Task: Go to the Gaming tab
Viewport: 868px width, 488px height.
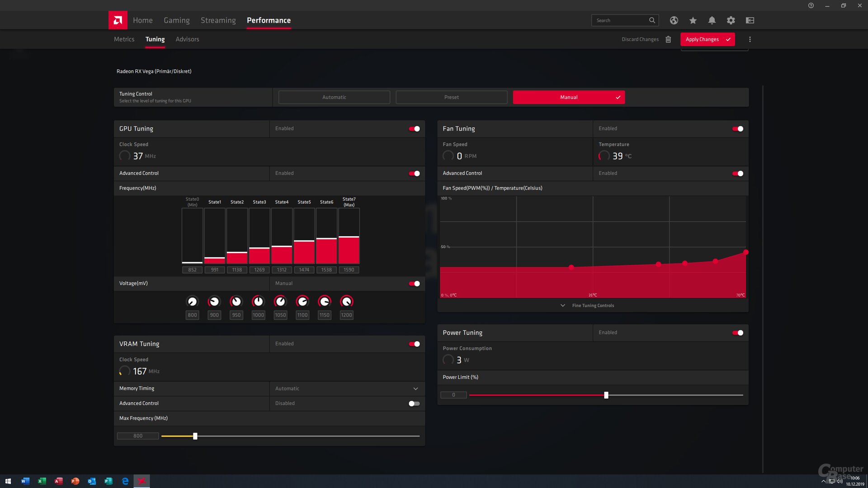Action: [177, 20]
